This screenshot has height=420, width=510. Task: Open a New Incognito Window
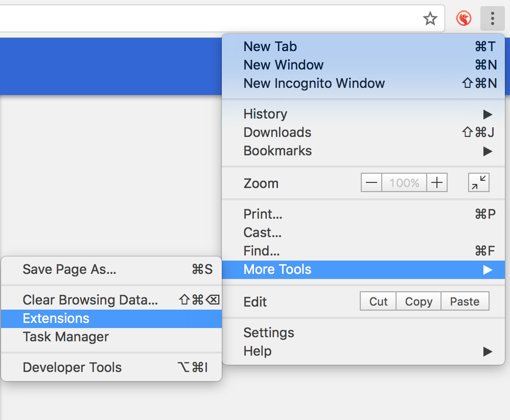tap(314, 83)
